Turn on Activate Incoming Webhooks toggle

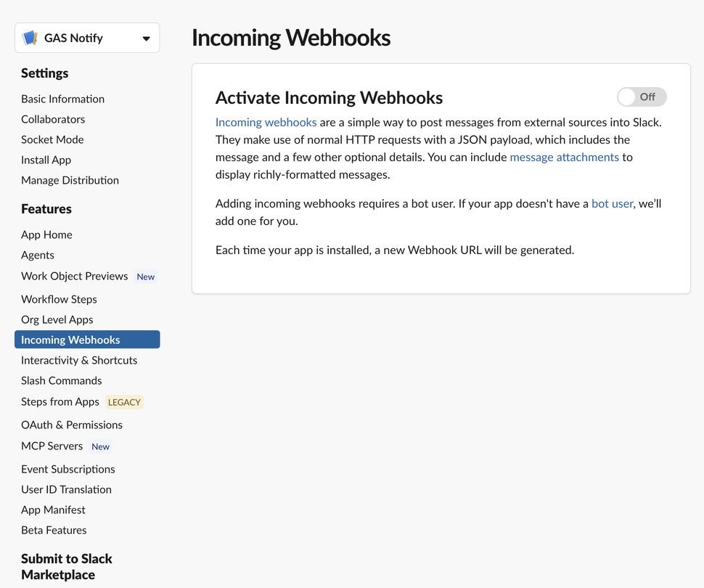[x=642, y=97]
